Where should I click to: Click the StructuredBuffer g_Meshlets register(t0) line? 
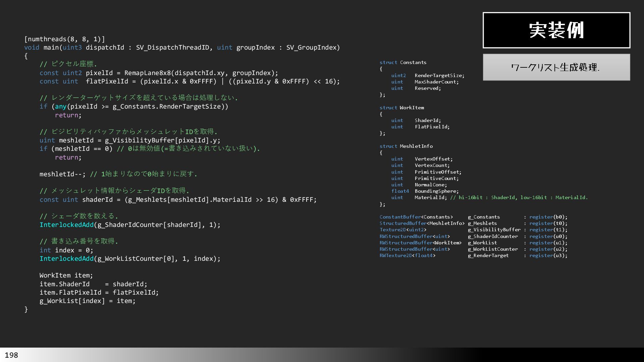(x=474, y=224)
